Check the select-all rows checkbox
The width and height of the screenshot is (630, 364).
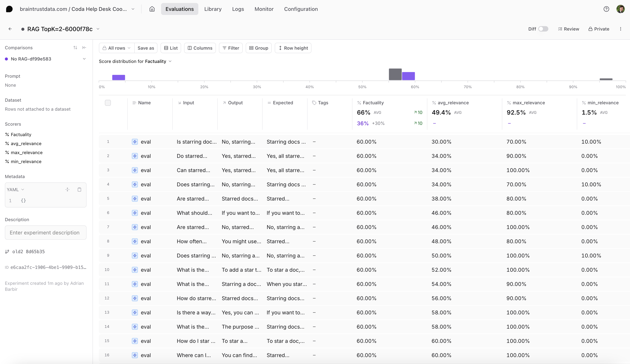coord(108,103)
